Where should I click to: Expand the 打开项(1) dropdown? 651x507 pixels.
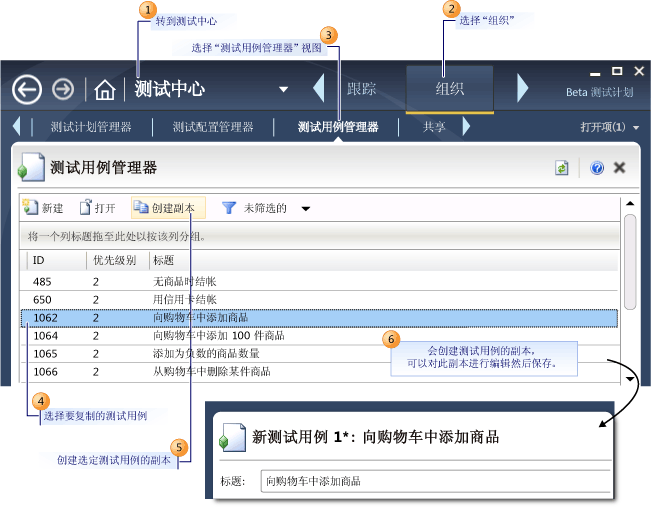point(636,128)
